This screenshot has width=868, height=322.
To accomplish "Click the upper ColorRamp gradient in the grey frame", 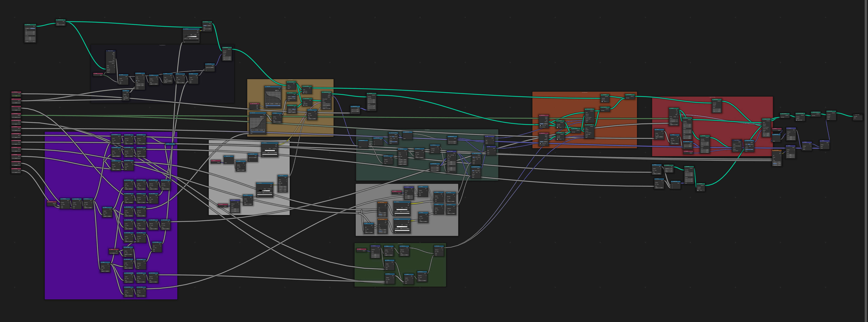I will tap(402, 210).
